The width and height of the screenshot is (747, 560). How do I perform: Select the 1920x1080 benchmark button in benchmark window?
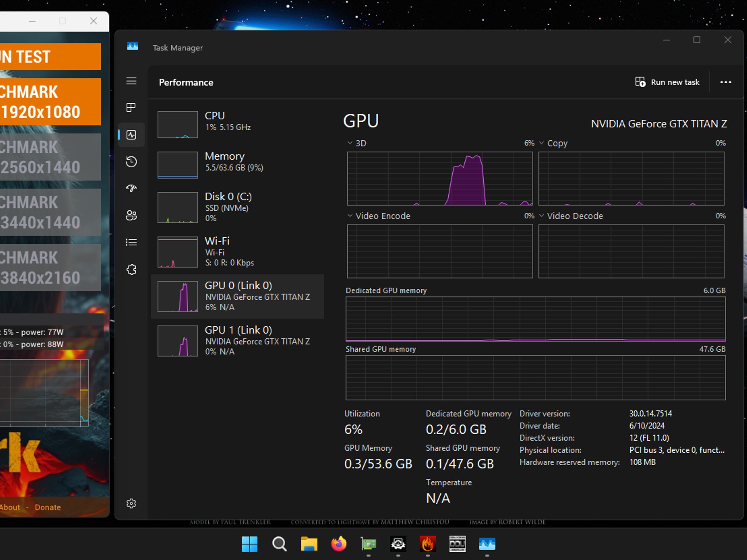pyautogui.click(x=50, y=102)
